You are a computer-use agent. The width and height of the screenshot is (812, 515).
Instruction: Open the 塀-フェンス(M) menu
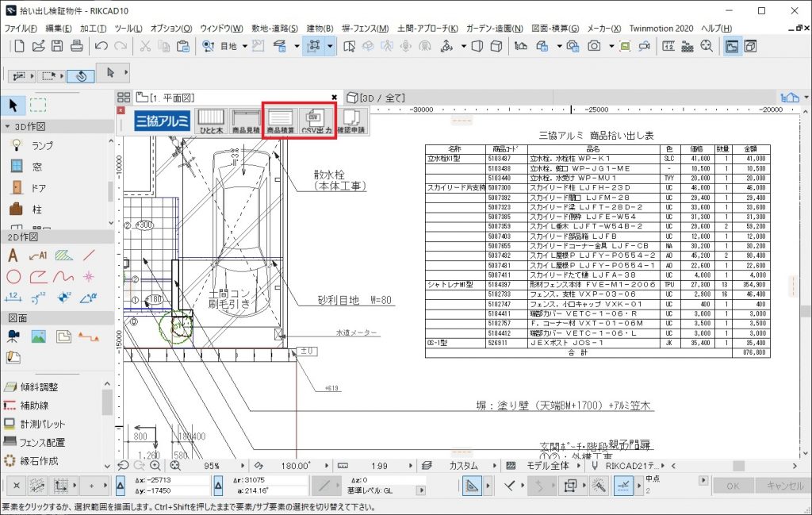point(365,29)
